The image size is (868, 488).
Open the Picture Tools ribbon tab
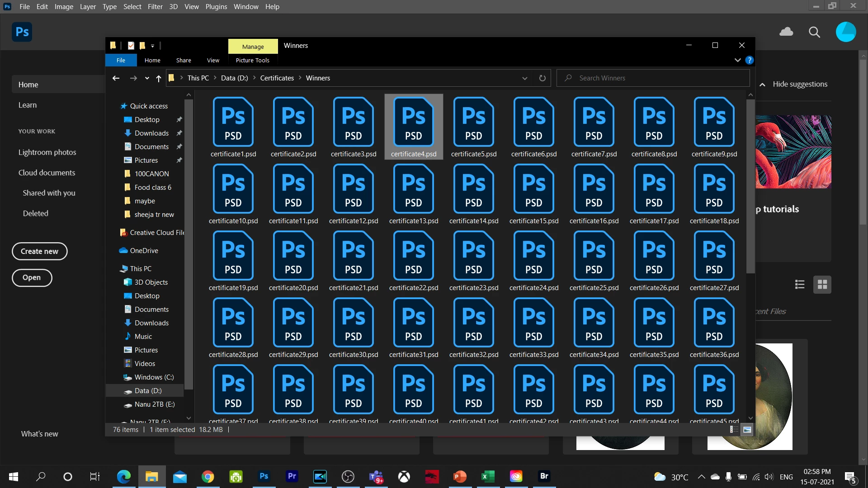(x=252, y=60)
